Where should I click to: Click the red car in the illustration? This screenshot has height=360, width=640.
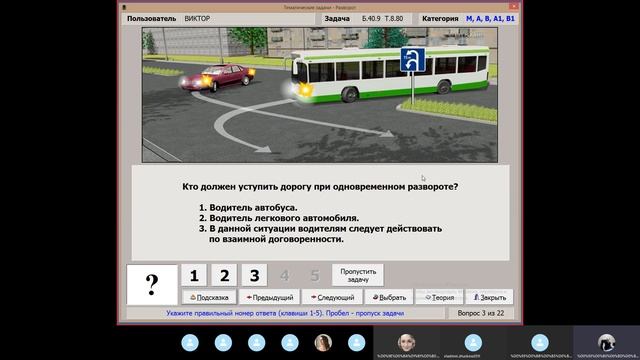pyautogui.click(x=218, y=77)
